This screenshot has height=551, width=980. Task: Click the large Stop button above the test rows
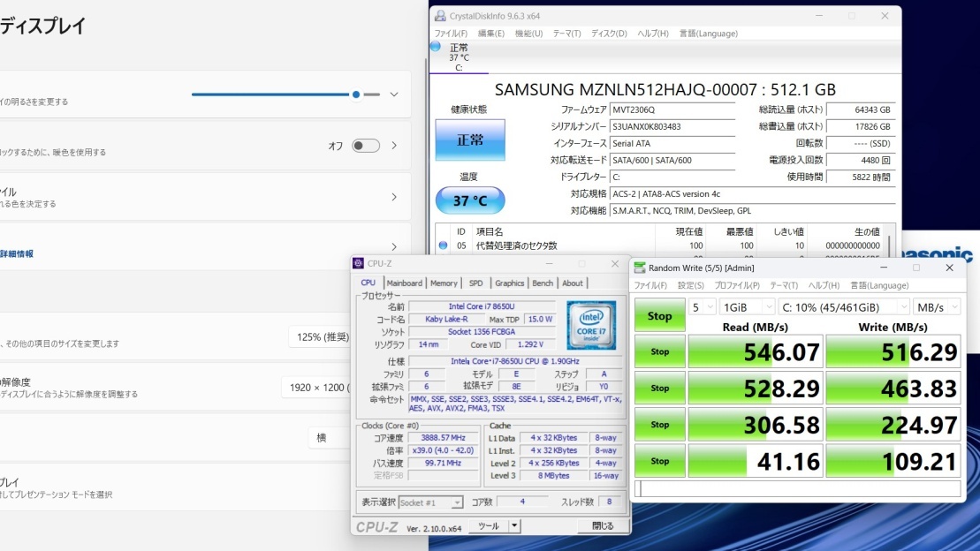[659, 315]
